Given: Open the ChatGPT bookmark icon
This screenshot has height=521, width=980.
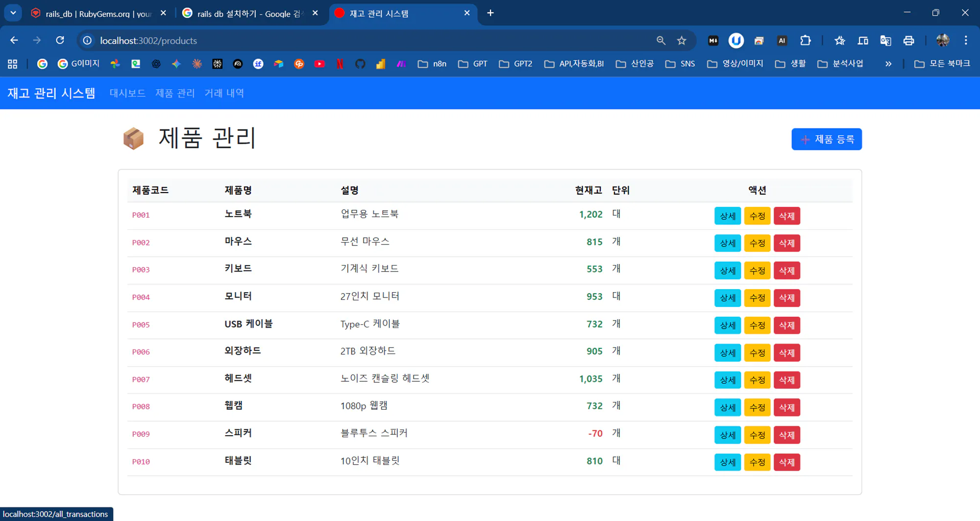Looking at the screenshot, I should (x=156, y=64).
